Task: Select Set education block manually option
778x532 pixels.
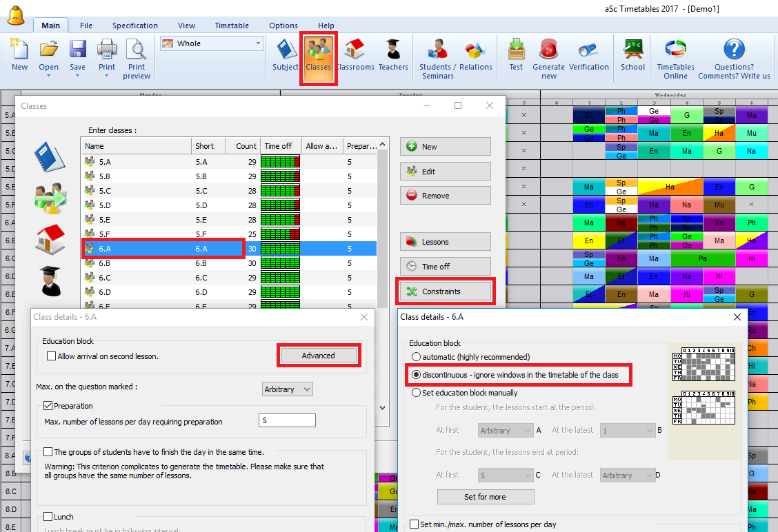Action: 416,393
